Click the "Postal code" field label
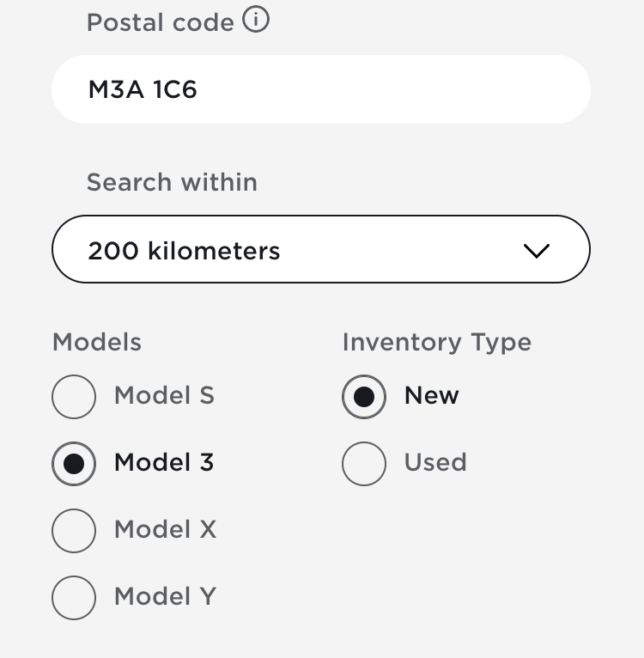This screenshot has height=658, width=644. [161, 22]
